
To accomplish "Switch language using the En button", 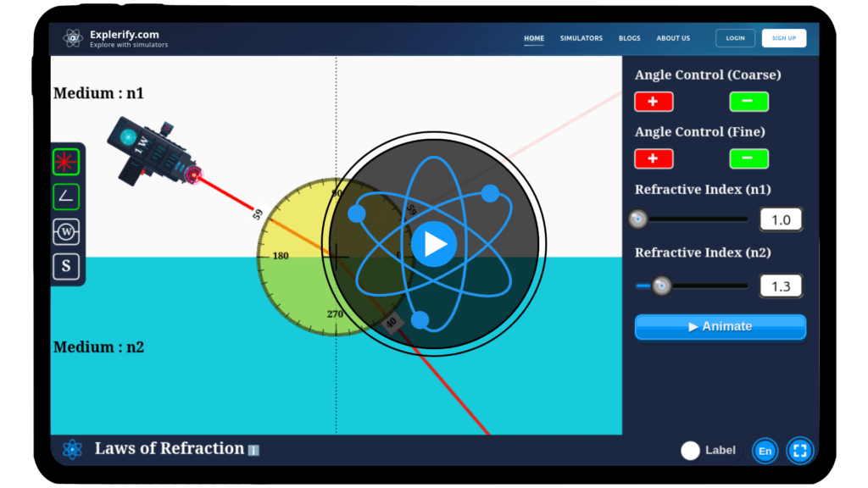I will pyautogui.click(x=765, y=451).
